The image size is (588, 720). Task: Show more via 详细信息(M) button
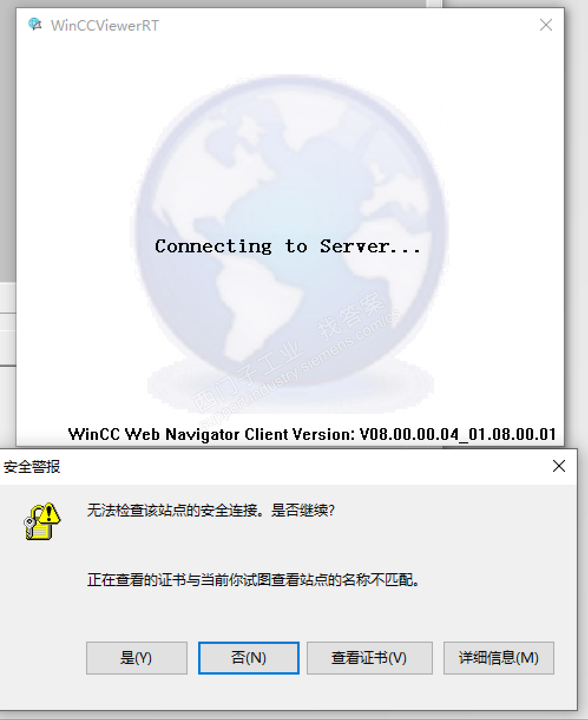coord(499,657)
